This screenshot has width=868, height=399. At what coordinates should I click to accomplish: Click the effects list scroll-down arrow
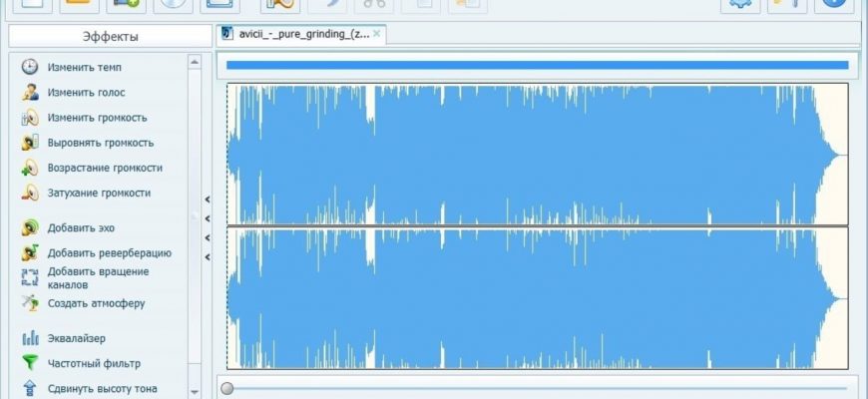195,392
